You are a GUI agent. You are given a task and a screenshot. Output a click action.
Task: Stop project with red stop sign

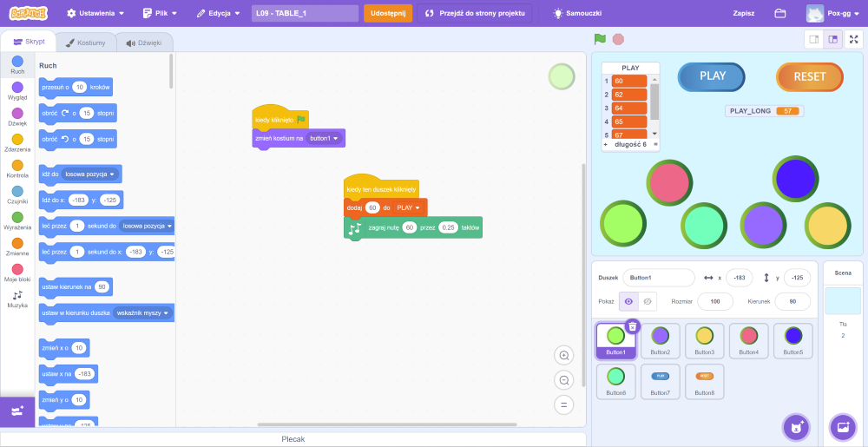[x=618, y=39]
